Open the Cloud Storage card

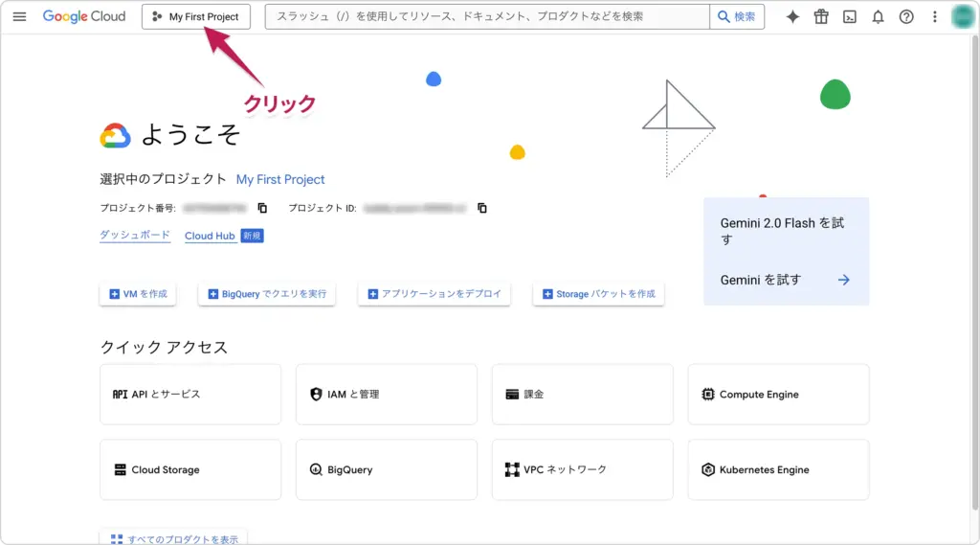(x=190, y=469)
